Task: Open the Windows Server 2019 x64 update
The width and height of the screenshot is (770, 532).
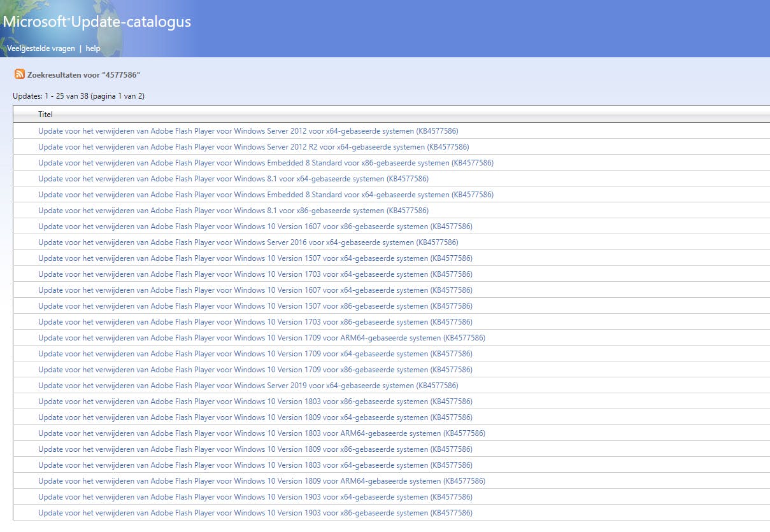Action: [248, 386]
